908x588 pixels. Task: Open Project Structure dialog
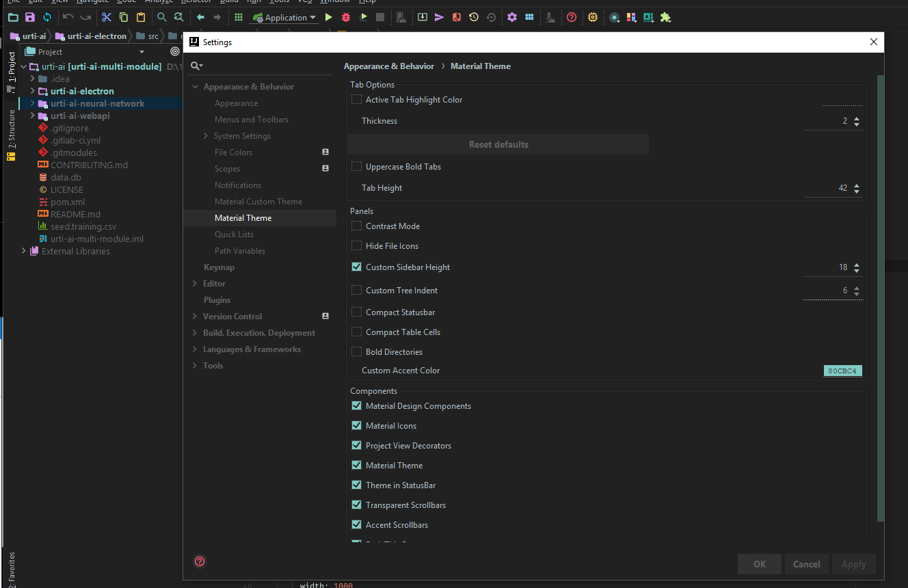pyautogui.click(x=531, y=17)
